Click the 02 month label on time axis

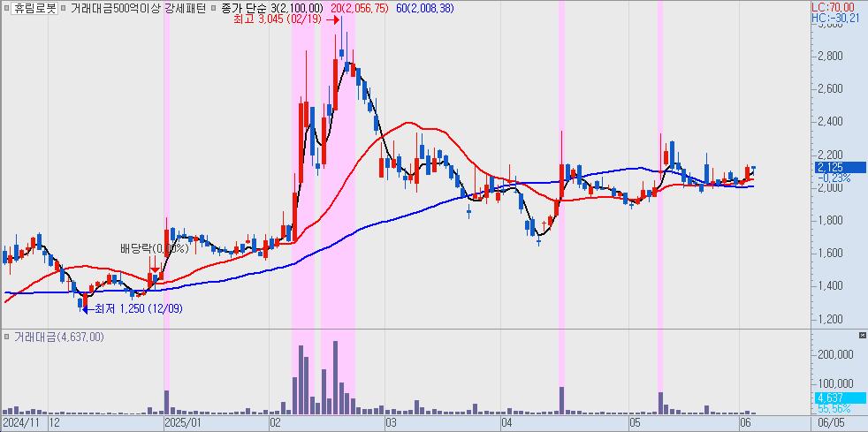pos(275,422)
